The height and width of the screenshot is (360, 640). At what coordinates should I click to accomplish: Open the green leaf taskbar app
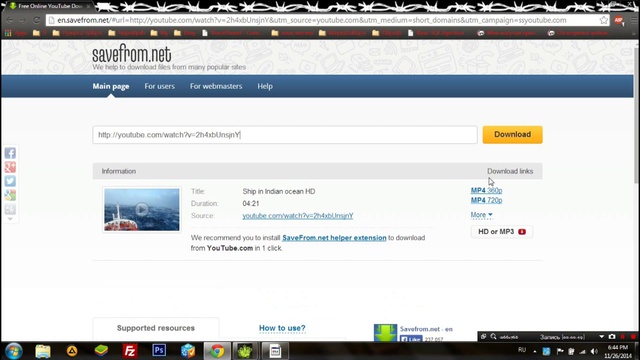click(x=245, y=351)
